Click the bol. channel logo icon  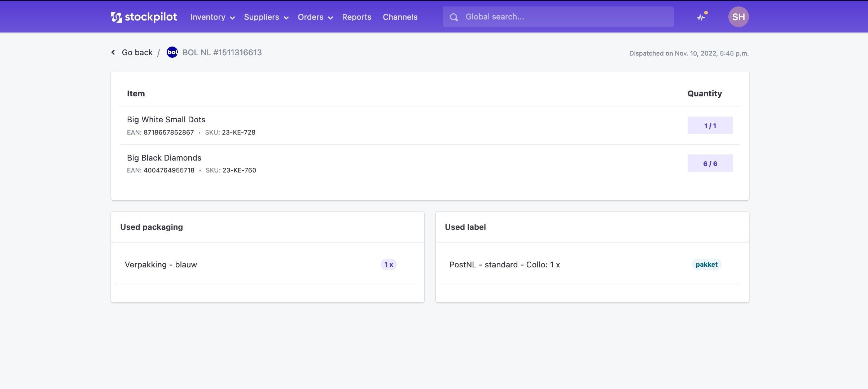coord(172,52)
